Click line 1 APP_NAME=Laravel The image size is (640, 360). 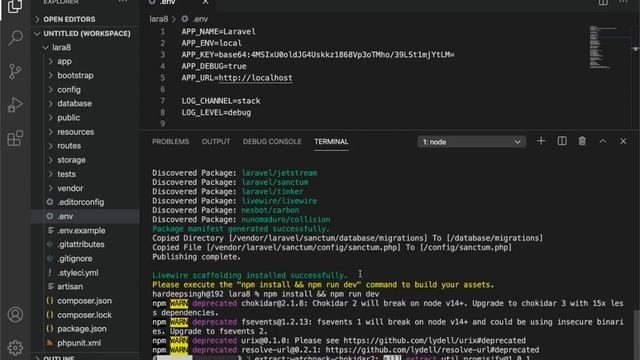[219, 31]
